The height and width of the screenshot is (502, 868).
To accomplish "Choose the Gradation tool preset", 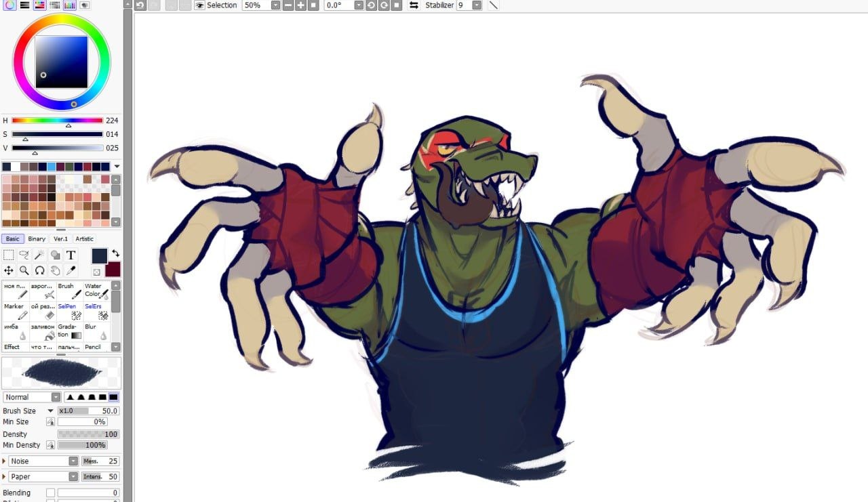I will click(x=70, y=331).
